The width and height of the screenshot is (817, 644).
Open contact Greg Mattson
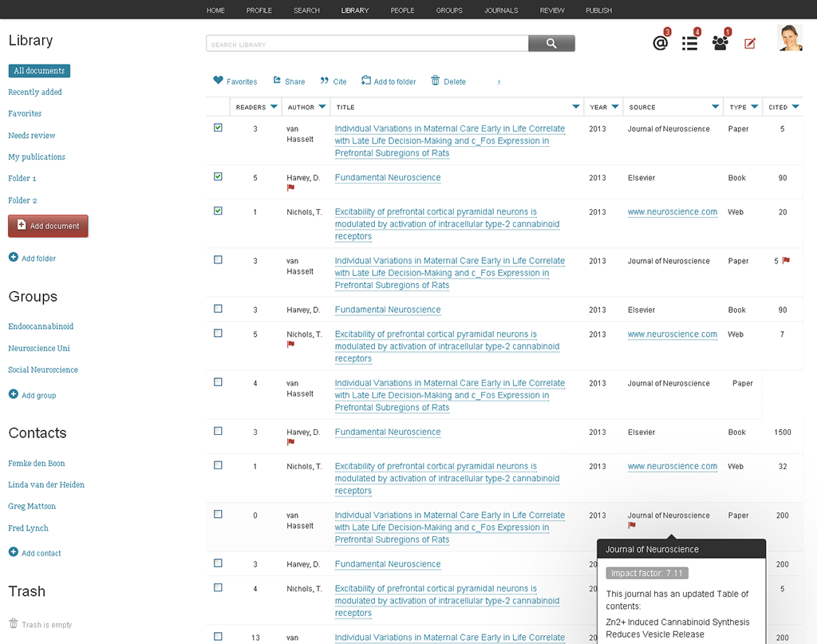[x=32, y=506]
